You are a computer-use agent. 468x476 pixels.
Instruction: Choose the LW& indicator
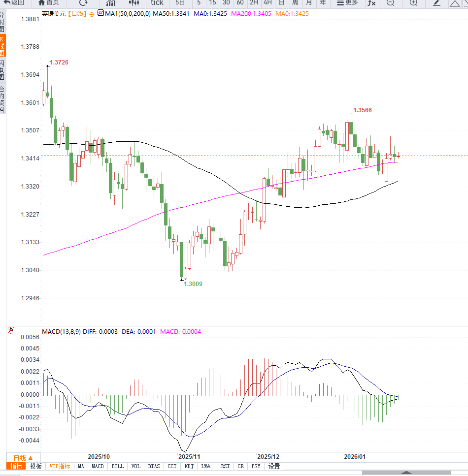(x=206, y=466)
